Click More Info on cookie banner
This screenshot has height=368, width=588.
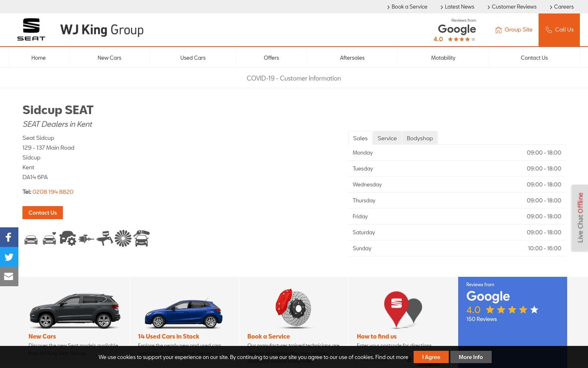click(x=471, y=357)
